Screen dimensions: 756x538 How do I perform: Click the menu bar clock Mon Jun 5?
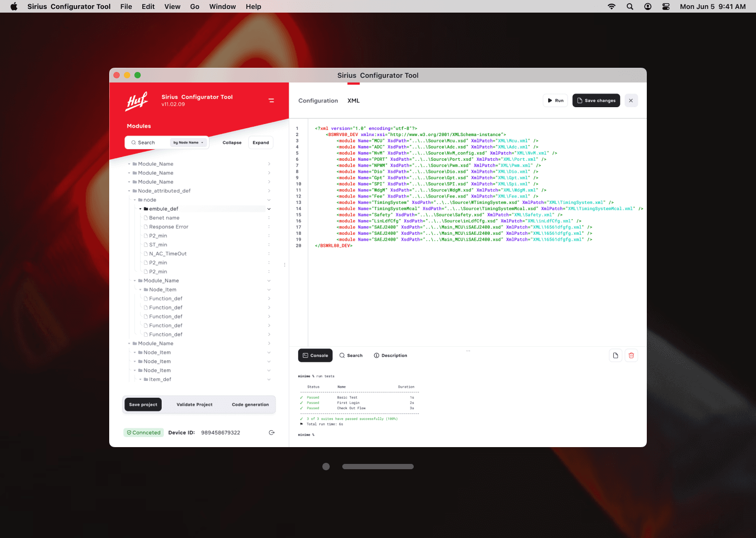[713, 6]
